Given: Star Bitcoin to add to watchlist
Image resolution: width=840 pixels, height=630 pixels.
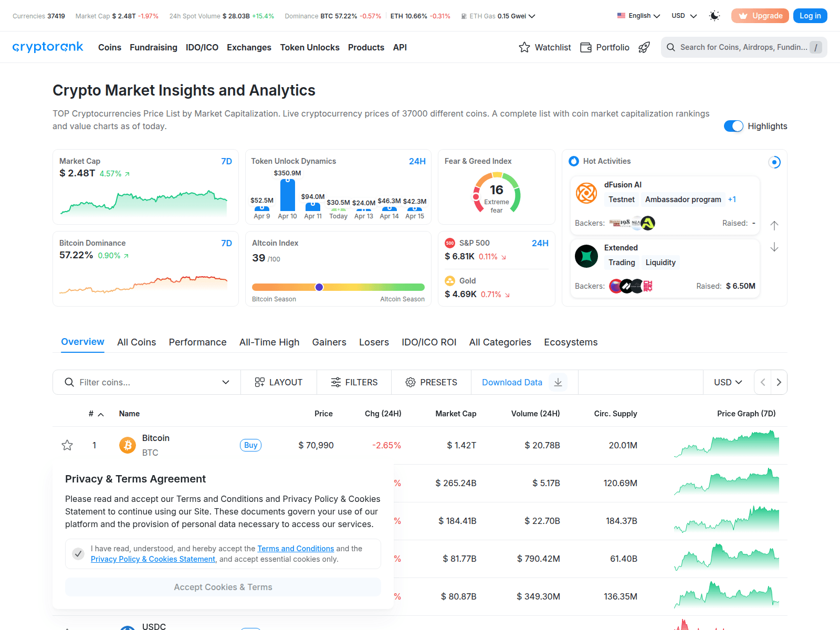Looking at the screenshot, I should pos(67,445).
